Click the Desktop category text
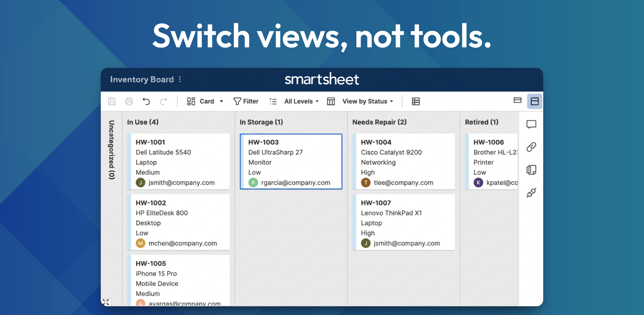644x315 pixels. [148, 223]
